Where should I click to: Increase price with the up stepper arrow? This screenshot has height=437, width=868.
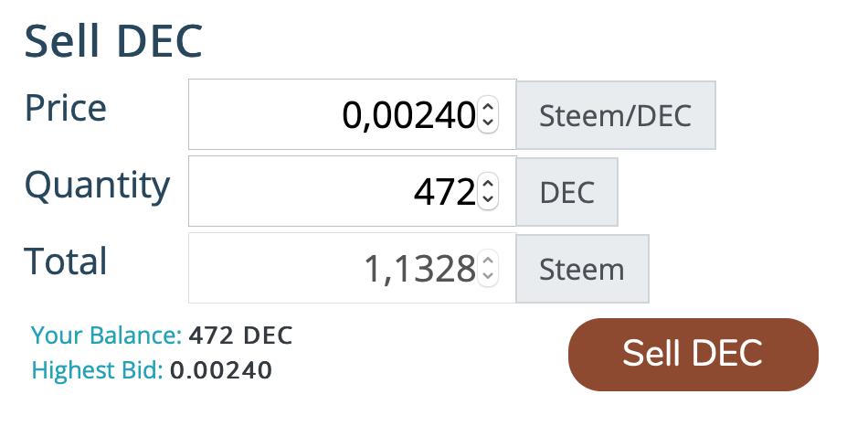(488, 107)
